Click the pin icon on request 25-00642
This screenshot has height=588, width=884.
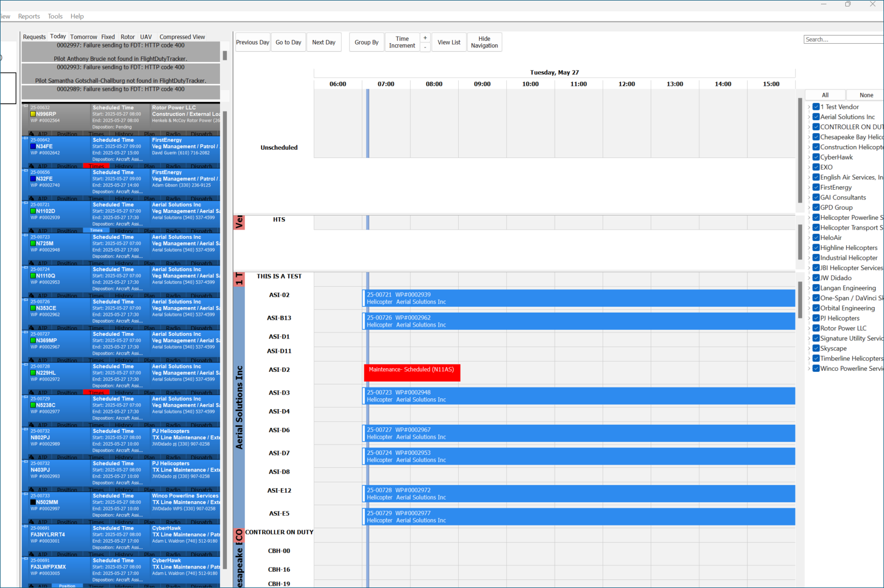(25, 139)
